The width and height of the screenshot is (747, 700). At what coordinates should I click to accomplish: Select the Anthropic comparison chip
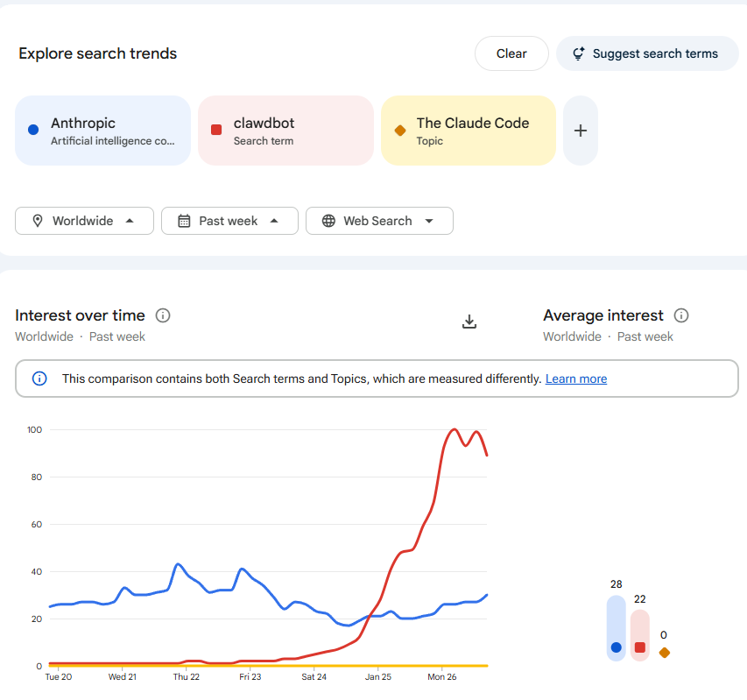(x=103, y=131)
